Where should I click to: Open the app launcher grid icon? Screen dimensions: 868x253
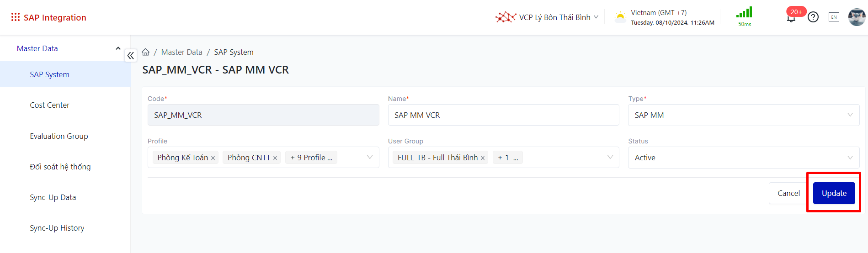pos(16,17)
